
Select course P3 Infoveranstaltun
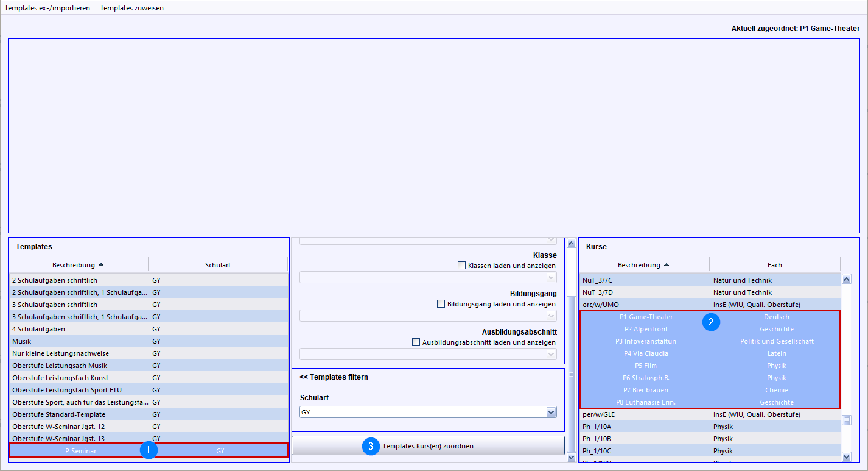pyautogui.click(x=710, y=341)
